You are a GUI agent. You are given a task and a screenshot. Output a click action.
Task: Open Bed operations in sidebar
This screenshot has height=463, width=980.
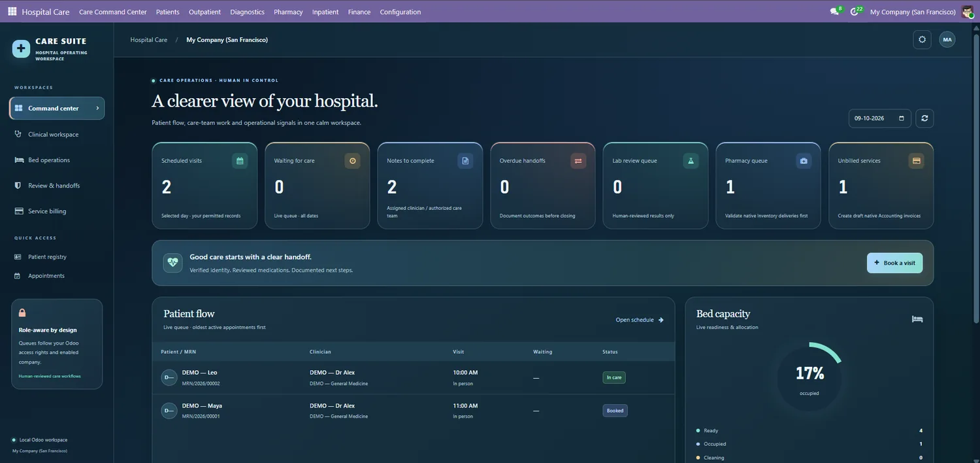point(57,160)
